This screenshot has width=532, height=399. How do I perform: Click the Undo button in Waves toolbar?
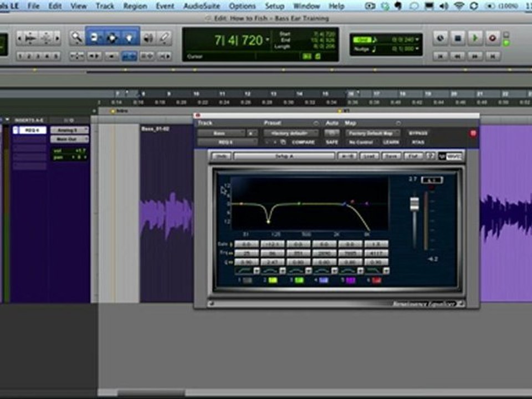[222, 156]
